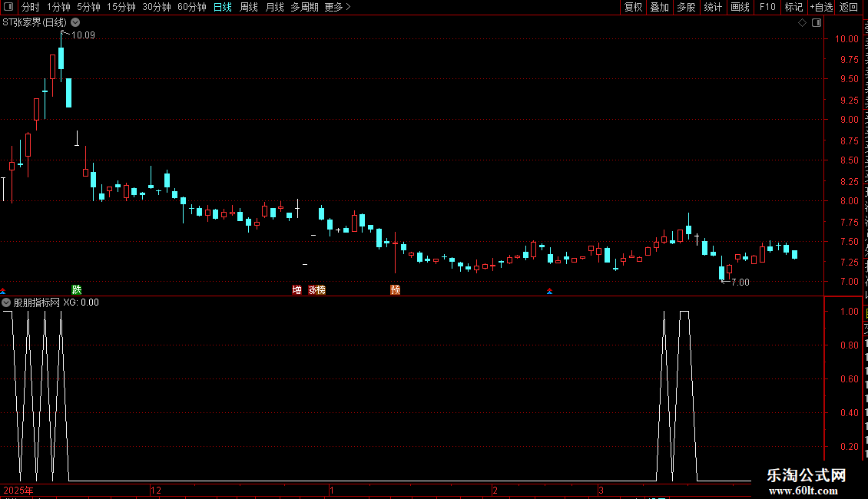Open the 多周期 multi-period view
The width and height of the screenshot is (868, 499).
(x=304, y=7)
